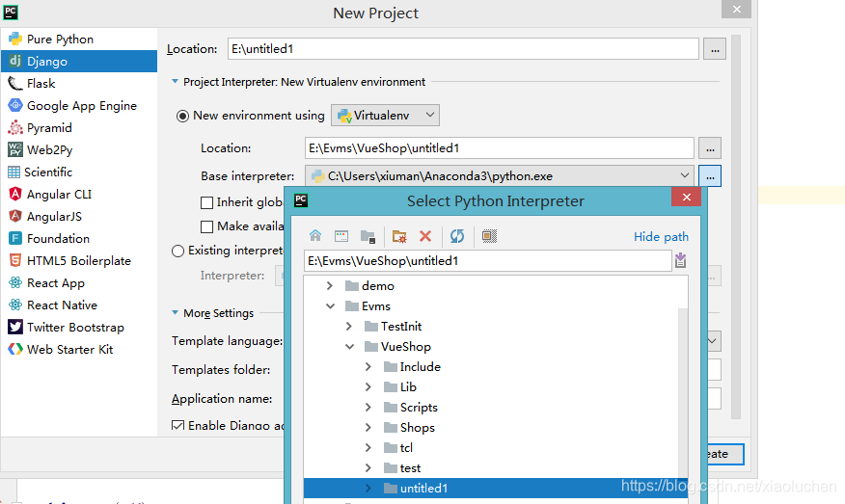Image resolution: width=845 pixels, height=504 pixels.
Task: Click the Desktop directory toolbar icon
Action: pos(341,236)
